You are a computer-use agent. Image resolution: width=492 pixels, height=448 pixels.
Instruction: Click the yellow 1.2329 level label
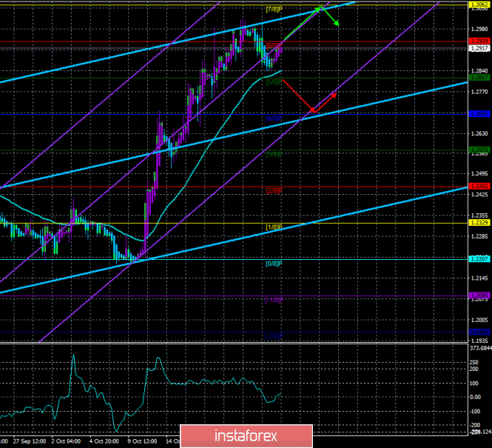(479, 223)
